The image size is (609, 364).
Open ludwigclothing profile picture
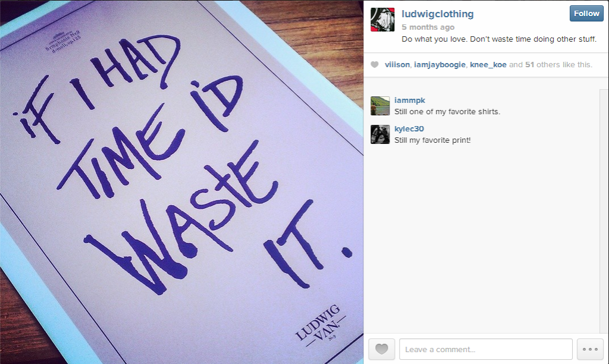(x=382, y=20)
